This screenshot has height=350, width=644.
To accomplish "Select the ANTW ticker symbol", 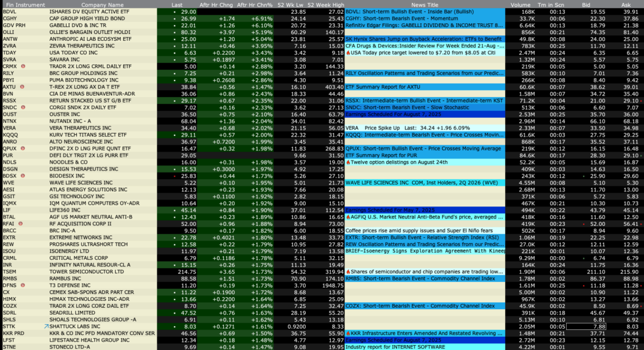I will [10, 39].
